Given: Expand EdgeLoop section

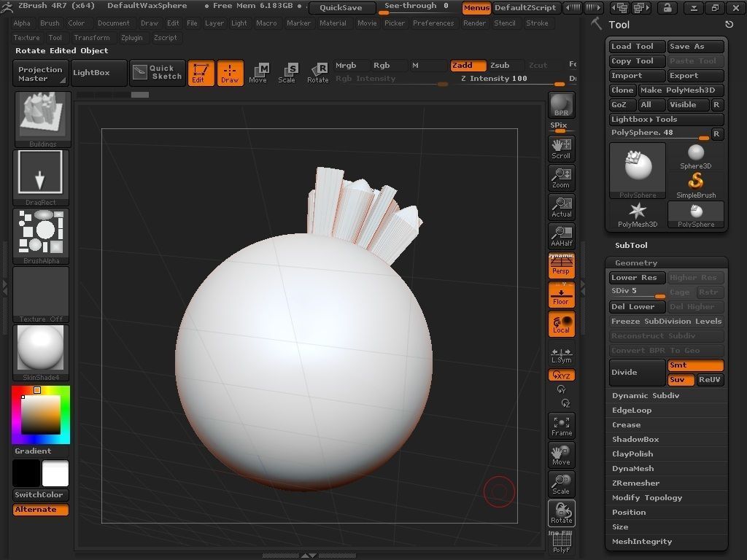Looking at the screenshot, I should pos(632,410).
